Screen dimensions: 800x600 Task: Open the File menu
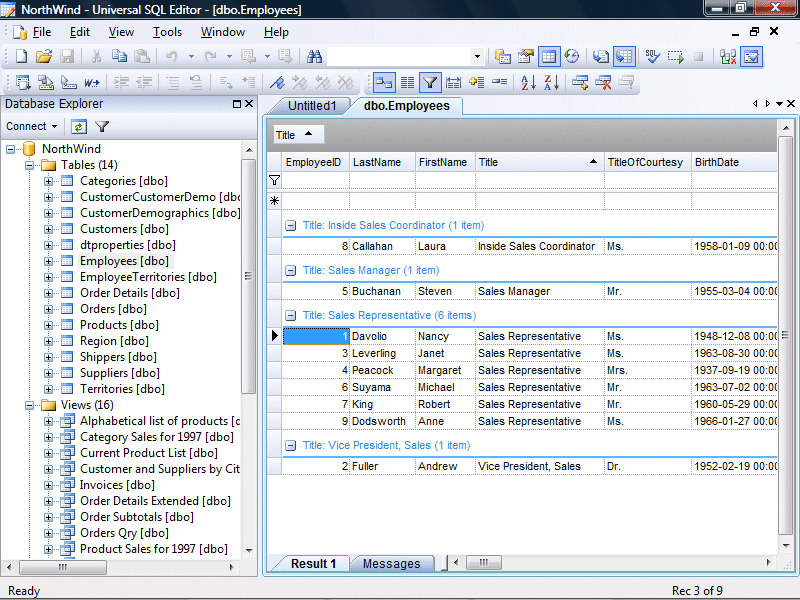coord(42,32)
